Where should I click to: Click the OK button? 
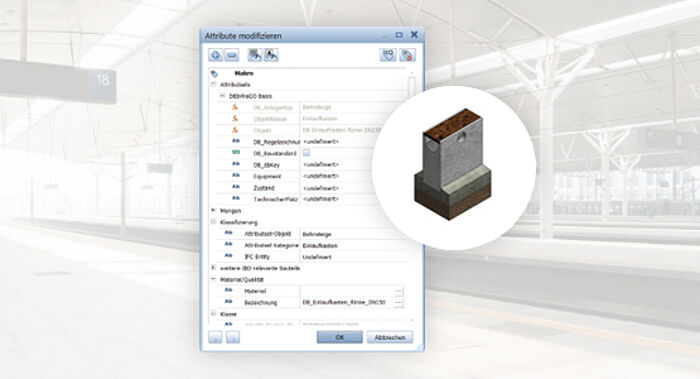[x=340, y=337]
